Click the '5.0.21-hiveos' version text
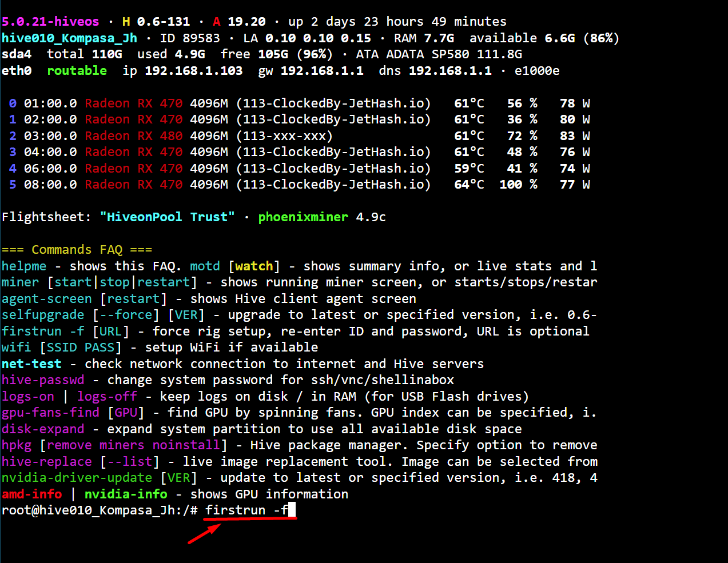 [50, 21]
